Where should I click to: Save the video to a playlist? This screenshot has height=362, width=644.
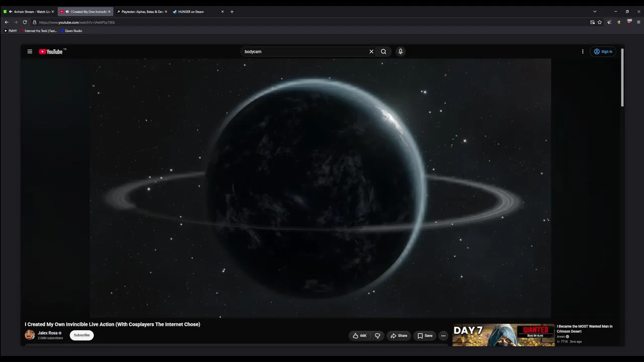tap(425, 335)
